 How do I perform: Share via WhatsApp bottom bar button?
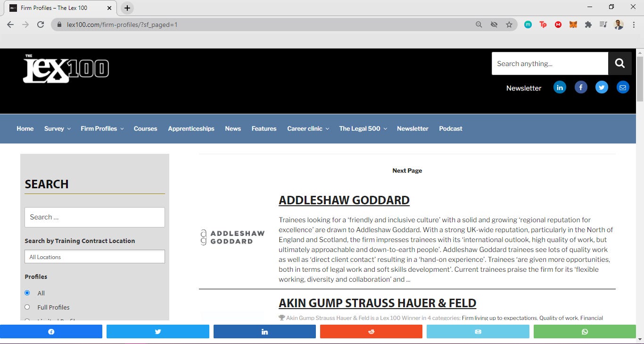(585, 332)
